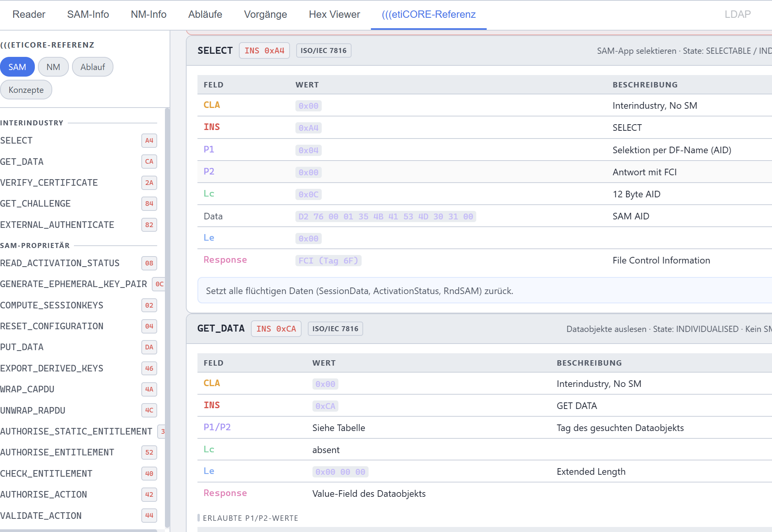
Task: Click the INS 0xA4 badge in SELECT header
Action: (264, 51)
